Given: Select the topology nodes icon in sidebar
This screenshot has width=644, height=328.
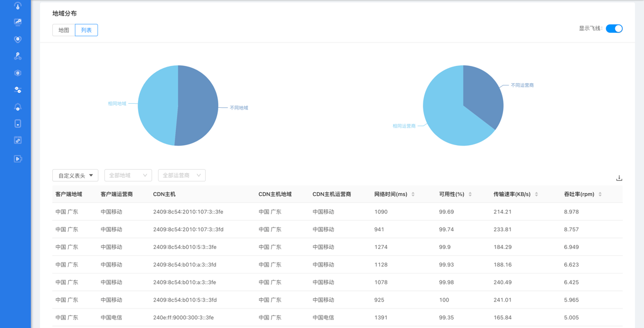Looking at the screenshot, I should click(18, 56).
